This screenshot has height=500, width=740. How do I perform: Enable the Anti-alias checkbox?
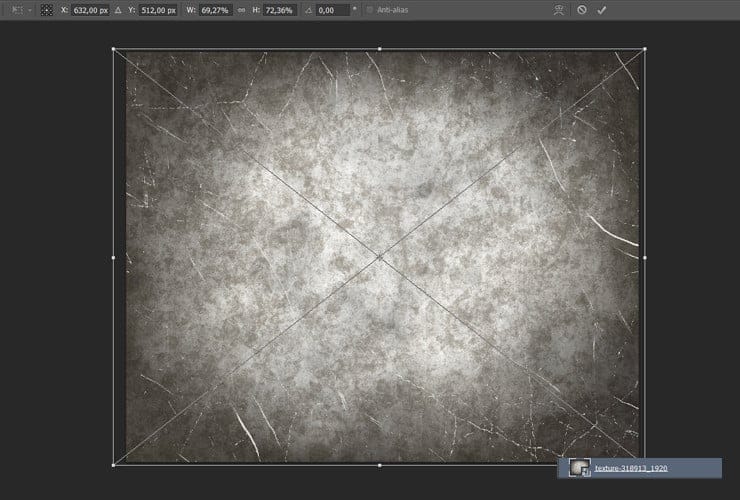[369, 9]
